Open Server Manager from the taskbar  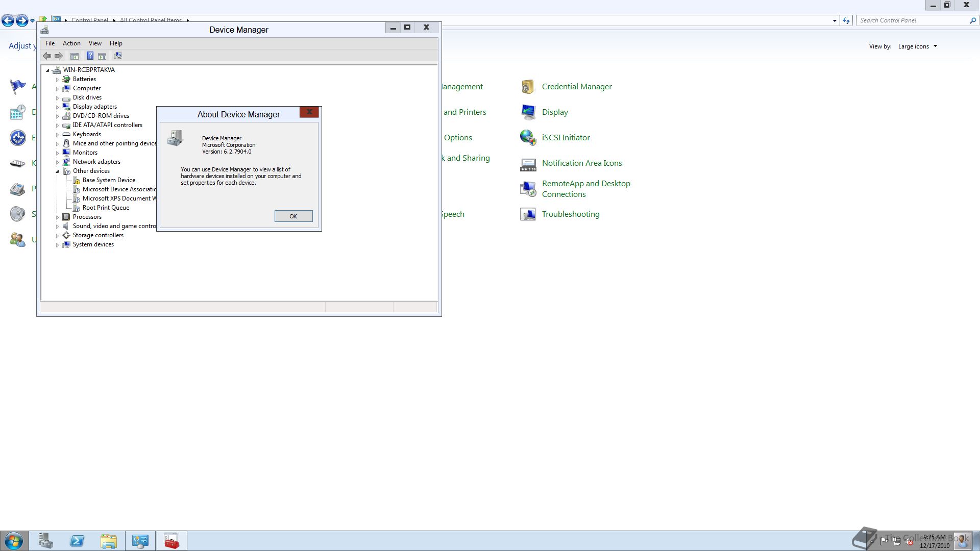46,541
